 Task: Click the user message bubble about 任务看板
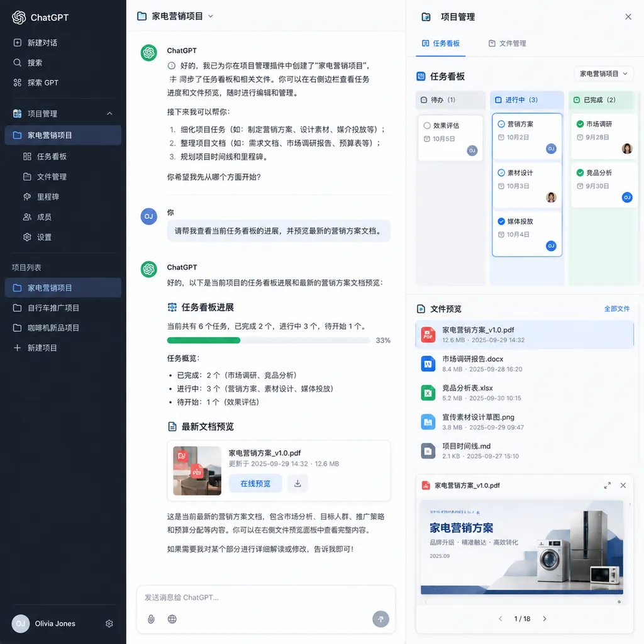tap(279, 231)
